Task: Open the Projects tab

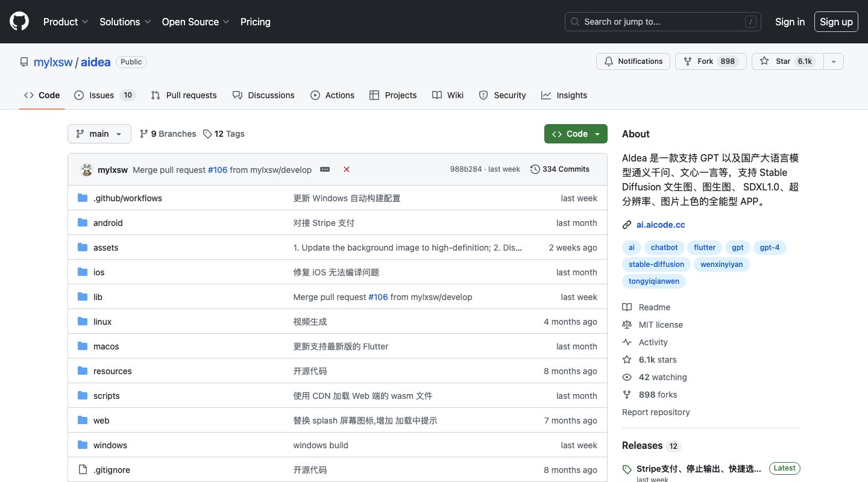Action: coord(393,95)
